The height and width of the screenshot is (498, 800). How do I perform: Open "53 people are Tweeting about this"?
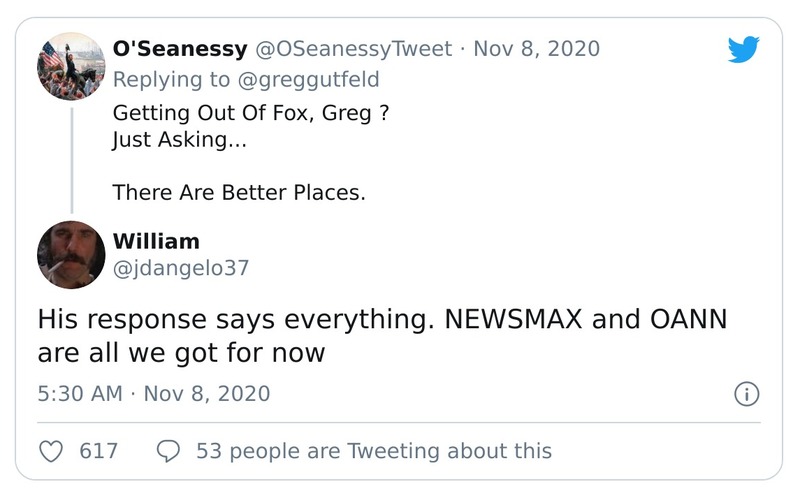[373, 451]
